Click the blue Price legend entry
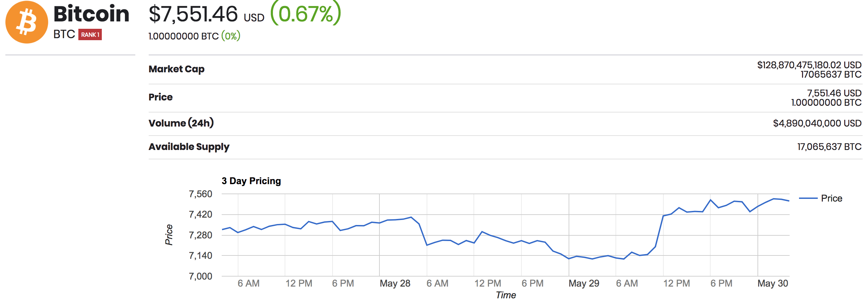The width and height of the screenshot is (868, 304). pyautogui.click(x=820, y=198)
